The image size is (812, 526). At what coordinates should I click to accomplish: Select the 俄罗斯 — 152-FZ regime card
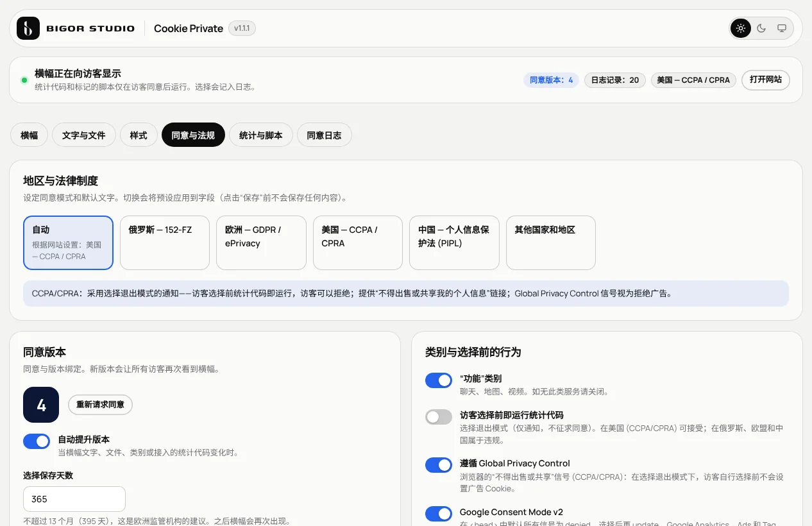click(165, 242)
